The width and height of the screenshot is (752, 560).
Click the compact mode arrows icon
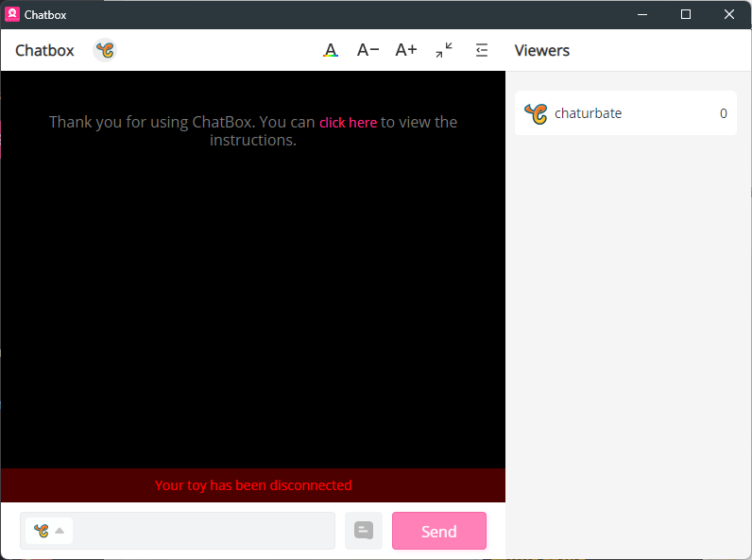tap(444, 51)
